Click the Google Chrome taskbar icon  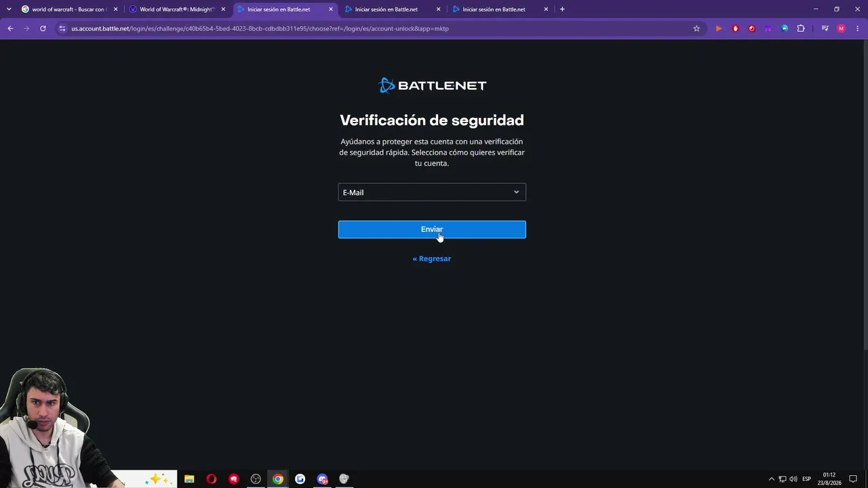pyautogui.click(x=278, y=479)
